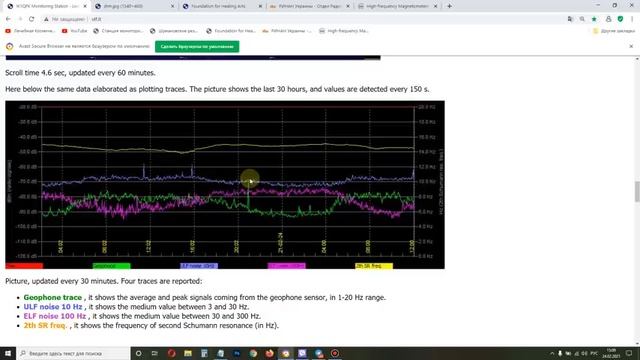Open Google Chrome from the taskbar
This screenshot has height=360, width=640.
(x=253, y=353)
